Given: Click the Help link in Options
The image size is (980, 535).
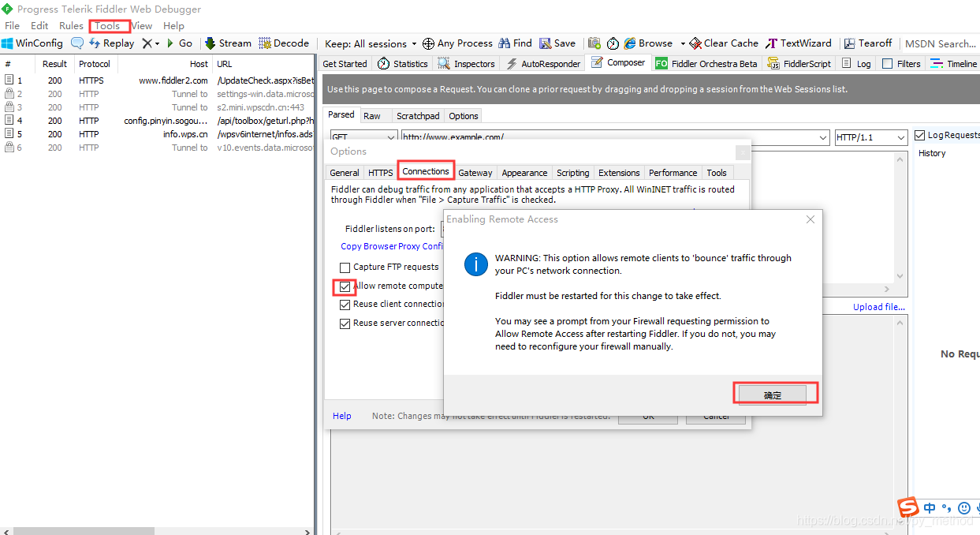Looking at the screenshot, I should tap(342, 416).
